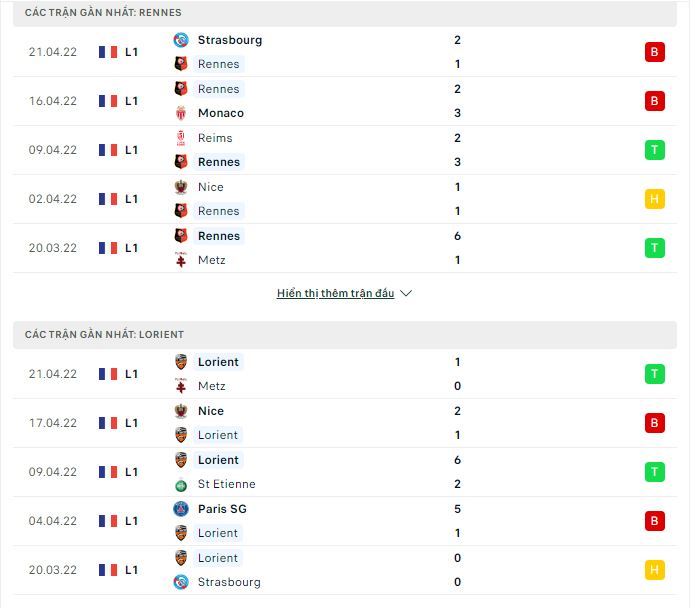Click the Metz crest in the Lorient 1-0 match

[x=181, y=386]
